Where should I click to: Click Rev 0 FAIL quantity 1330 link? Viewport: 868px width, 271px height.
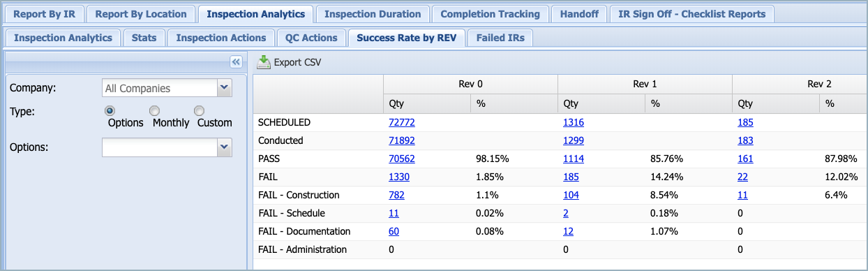[399, 177]
